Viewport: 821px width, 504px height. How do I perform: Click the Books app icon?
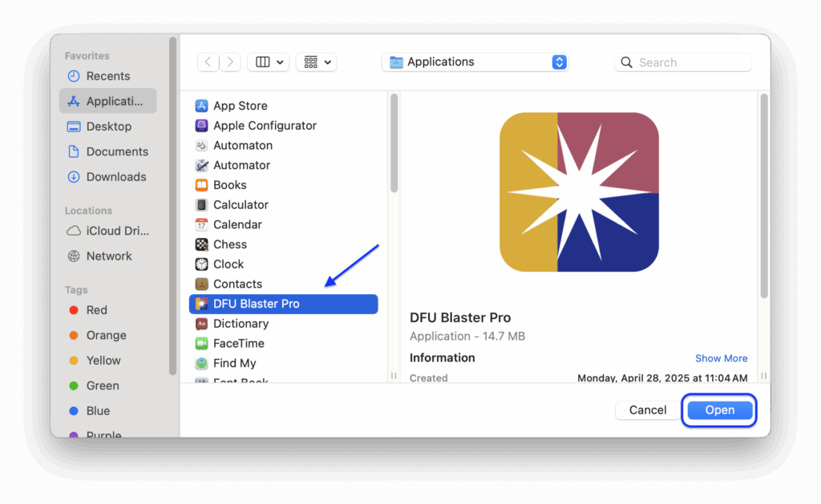click(201, 185)
